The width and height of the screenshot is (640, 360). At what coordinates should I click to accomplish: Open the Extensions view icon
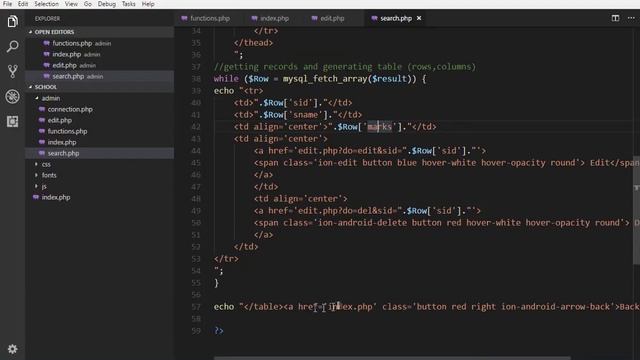tap(13, 121)
